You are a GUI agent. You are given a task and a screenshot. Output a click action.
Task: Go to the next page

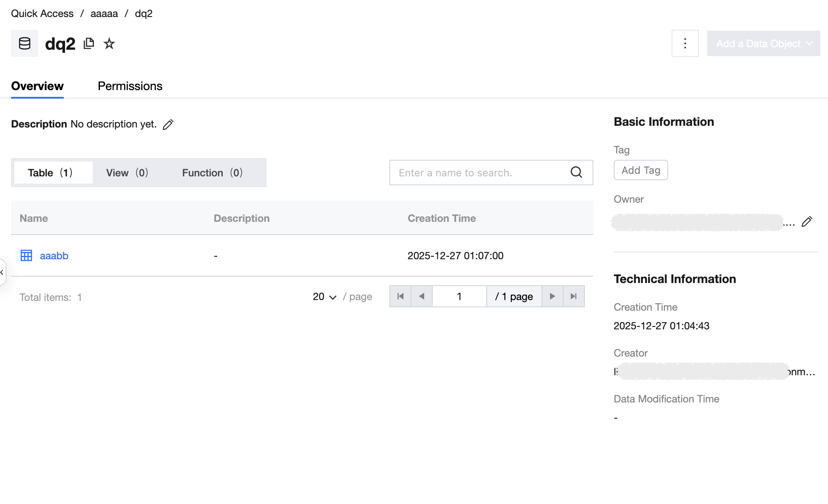[552, 296]
